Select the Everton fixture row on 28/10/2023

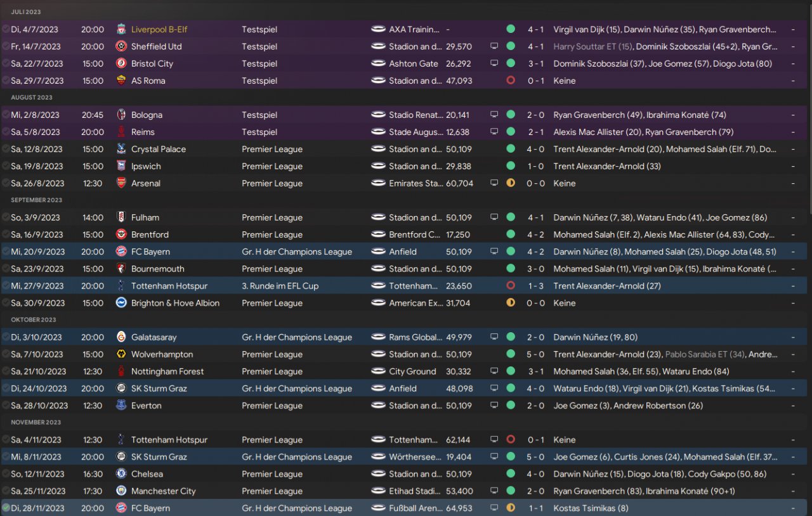point(317,406)
